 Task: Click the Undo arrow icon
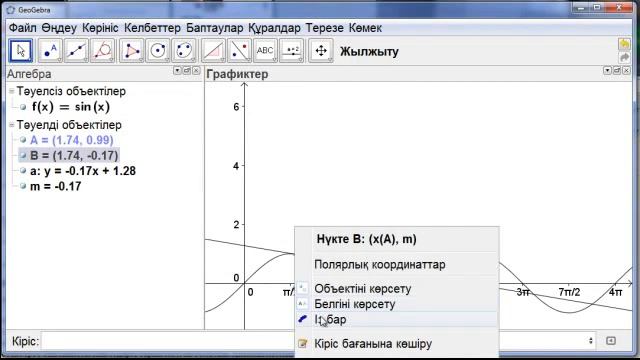624,44
